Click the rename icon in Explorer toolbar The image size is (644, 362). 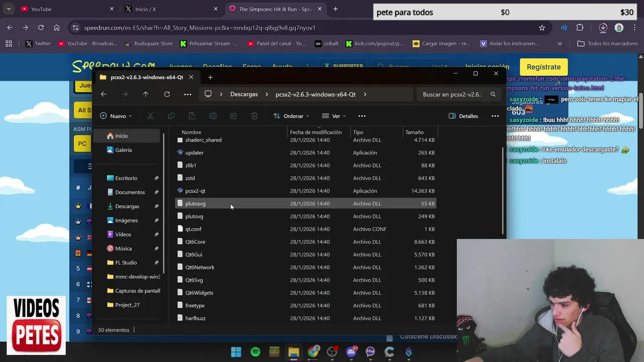(x=213, y=116)
